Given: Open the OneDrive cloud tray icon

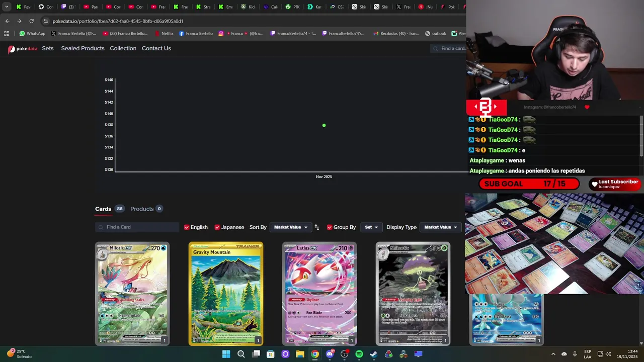Looking at the screenshot, I should coord(564,354).
